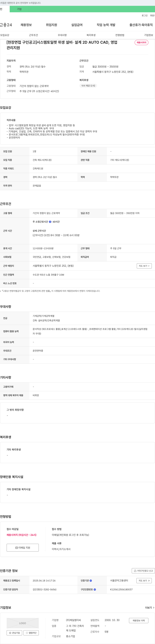This screenshot has height=644, width=155.
Task: Click the registration date 2025.06.18 14:17:26
Action: (x=44, y=580)
